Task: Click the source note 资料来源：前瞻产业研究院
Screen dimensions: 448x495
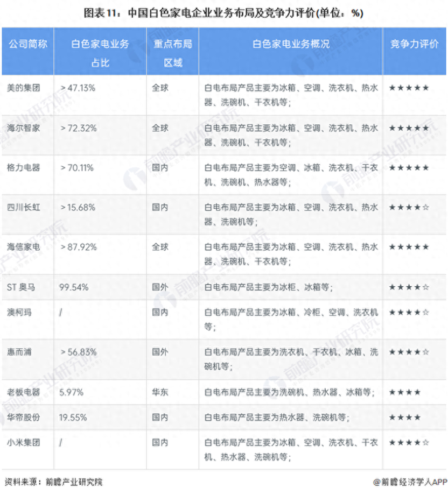Action: click(x=53, y=482)
